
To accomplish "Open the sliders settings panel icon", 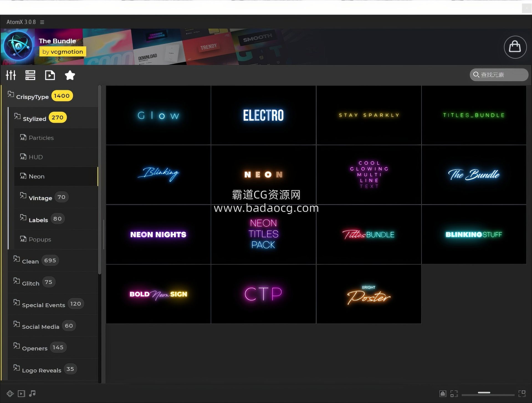I will pos(11,75).
